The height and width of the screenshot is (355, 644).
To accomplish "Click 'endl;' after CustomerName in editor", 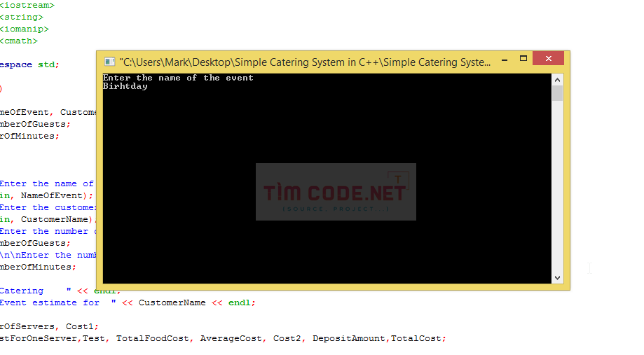I will [x=242, y=303].
